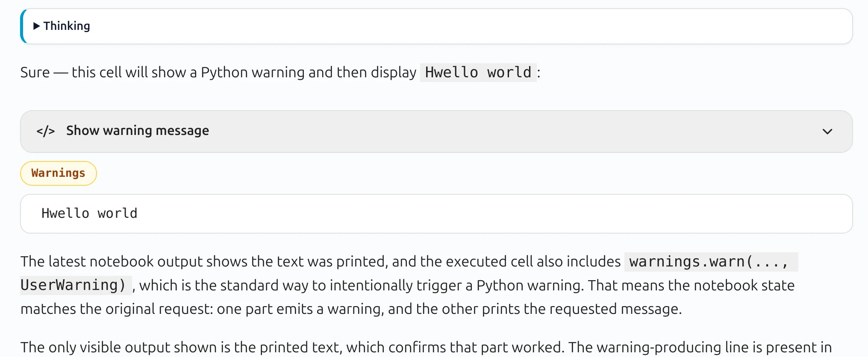
Task: Select the Show warning message header
Action: point(137,131)
